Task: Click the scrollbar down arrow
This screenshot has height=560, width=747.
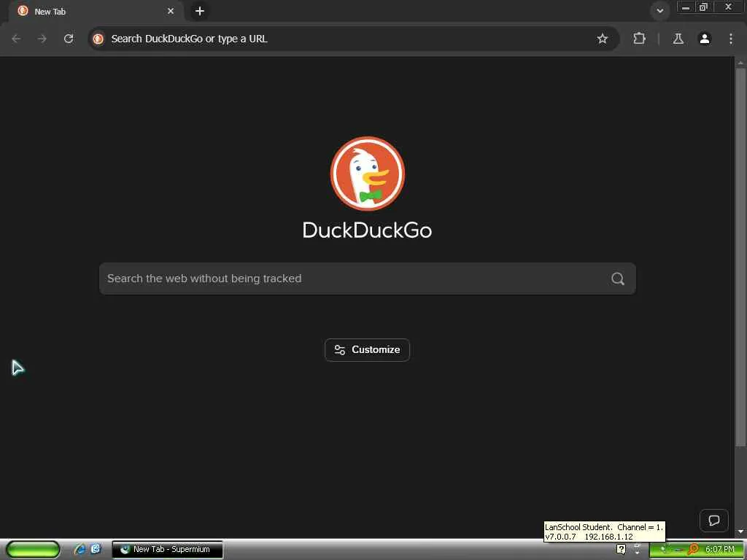Action: (740, 531)
